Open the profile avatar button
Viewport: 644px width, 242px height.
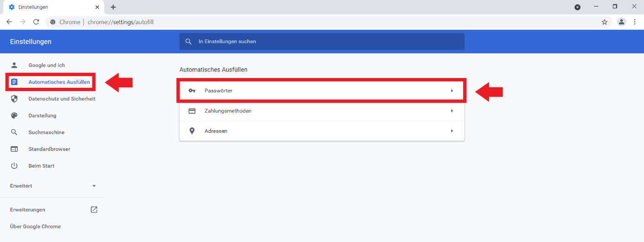tap(621, 22)
